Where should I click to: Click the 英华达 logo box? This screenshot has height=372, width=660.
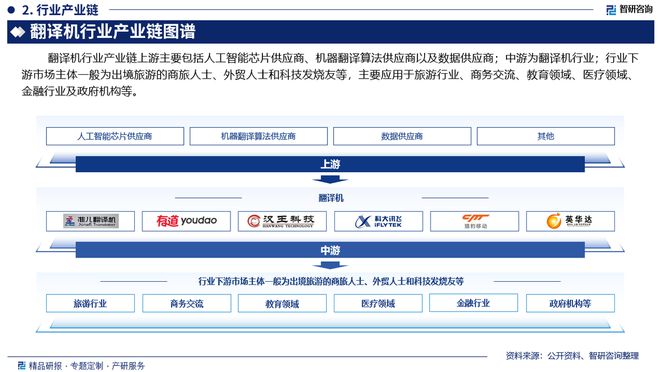tap(570, 221)
